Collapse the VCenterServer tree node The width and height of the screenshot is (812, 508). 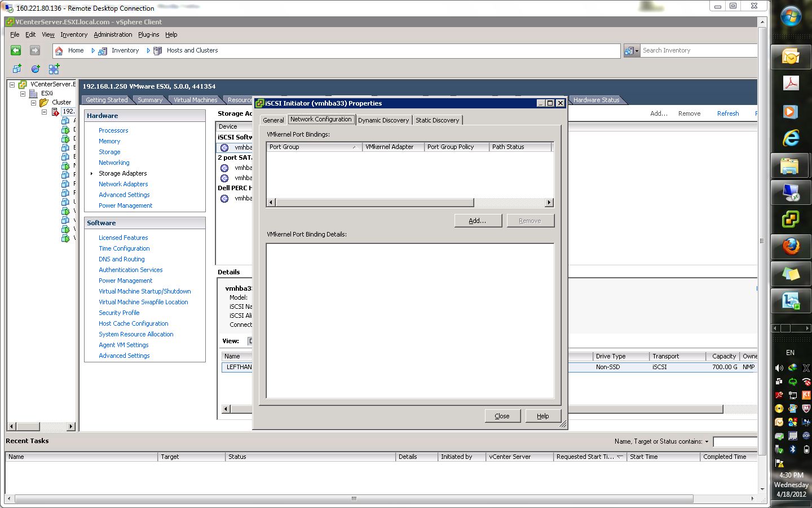12,84
